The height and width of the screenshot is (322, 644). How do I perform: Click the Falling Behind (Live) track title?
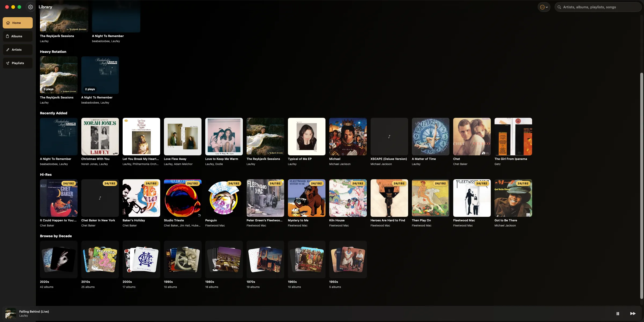[x=34, y=312]
